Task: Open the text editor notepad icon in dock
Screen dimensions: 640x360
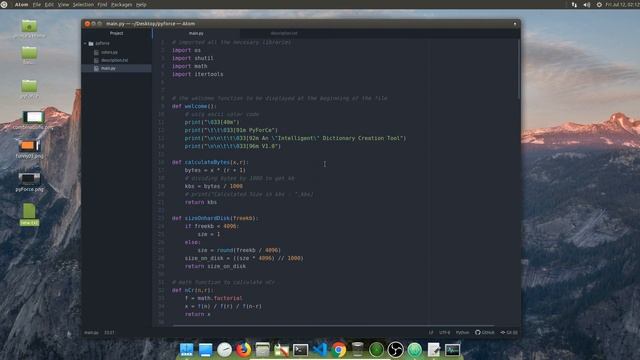Action: tap(433, 350)
